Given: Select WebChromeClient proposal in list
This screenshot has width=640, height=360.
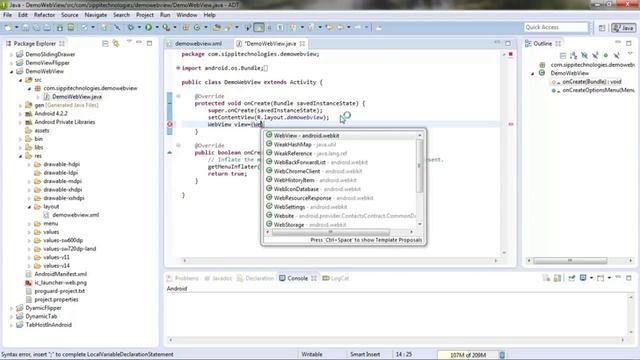Looking at the screenshot, I should pyautogui.click(x=340, y=171).
